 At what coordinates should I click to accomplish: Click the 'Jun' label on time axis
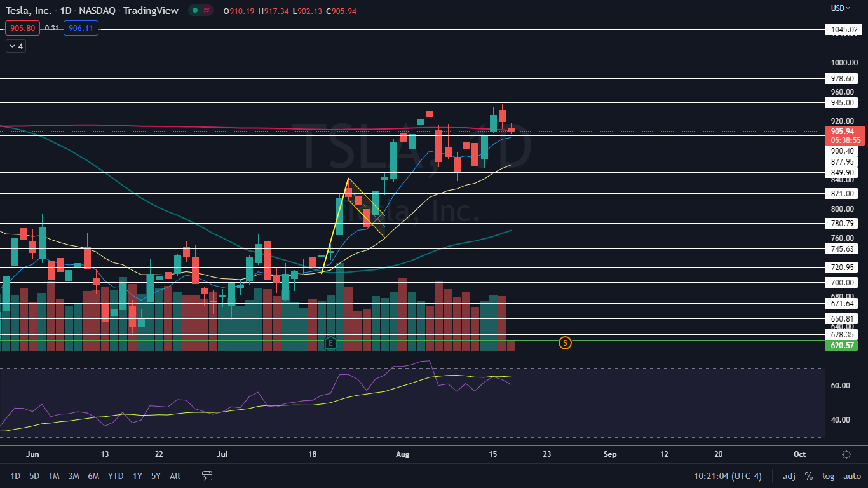point(34,454)
